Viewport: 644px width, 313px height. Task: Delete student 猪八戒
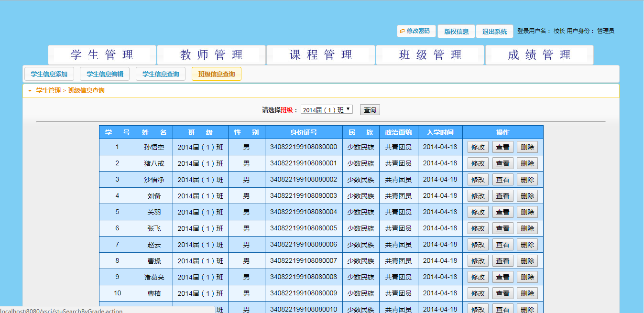click(x=527, y=163)
